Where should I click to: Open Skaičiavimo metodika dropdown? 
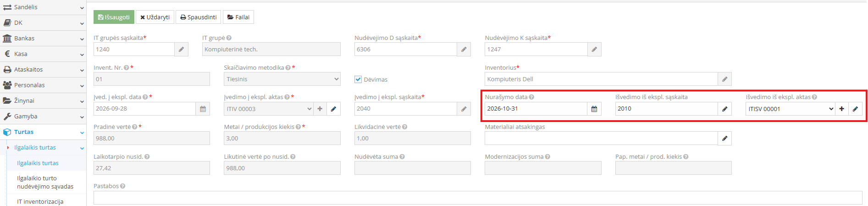282,79
